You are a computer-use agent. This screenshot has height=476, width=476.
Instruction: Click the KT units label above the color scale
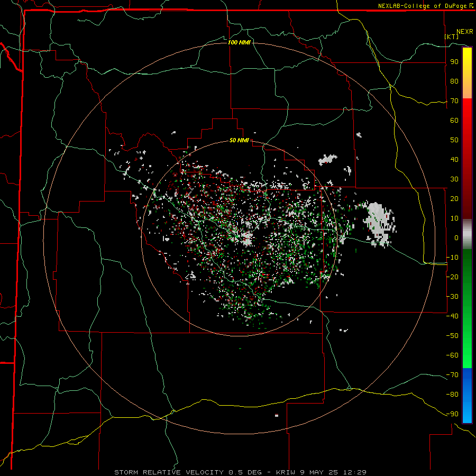[452, 36]
